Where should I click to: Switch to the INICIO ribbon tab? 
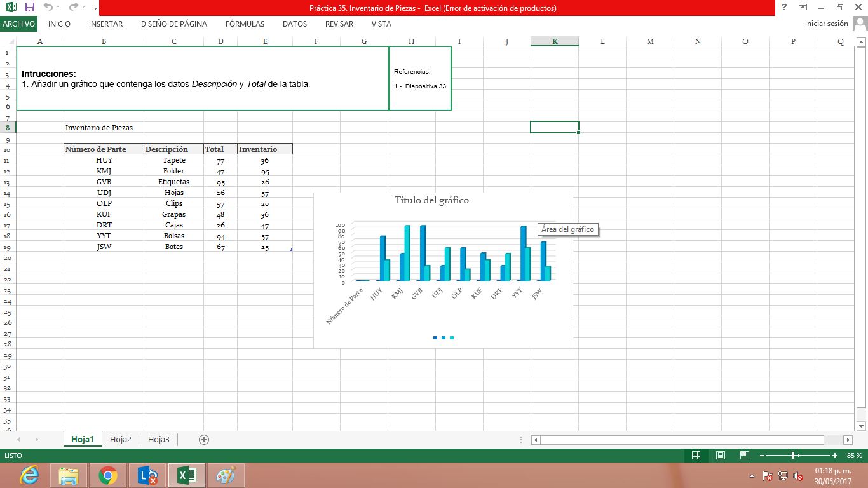tap(59, 24)
